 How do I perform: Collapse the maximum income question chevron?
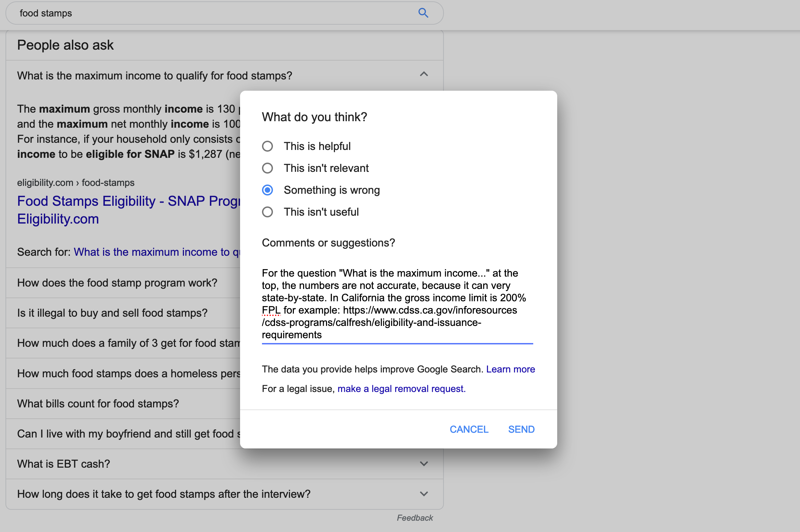tap(424, 74)
